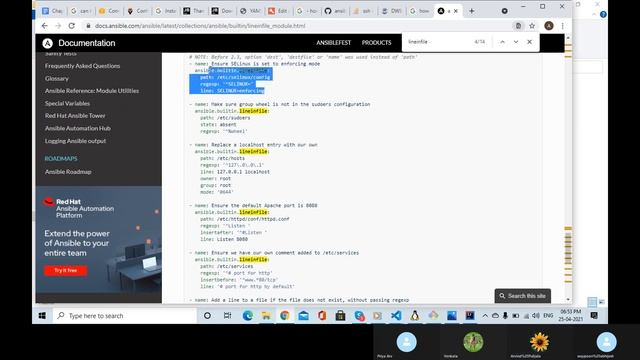The width and height of the screenshot is (640, 360).
Task: Open Microsoft Office taskbar icon
Action: (x=322, y=316)
